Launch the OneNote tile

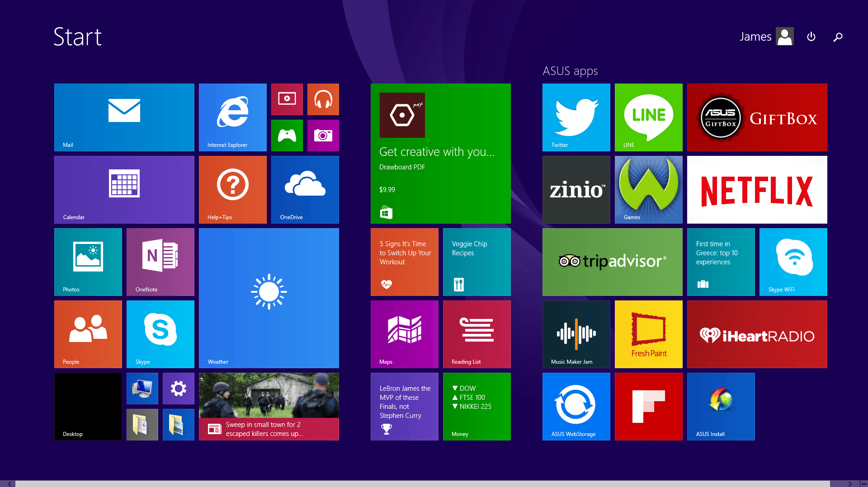click(x=160, y=262)
